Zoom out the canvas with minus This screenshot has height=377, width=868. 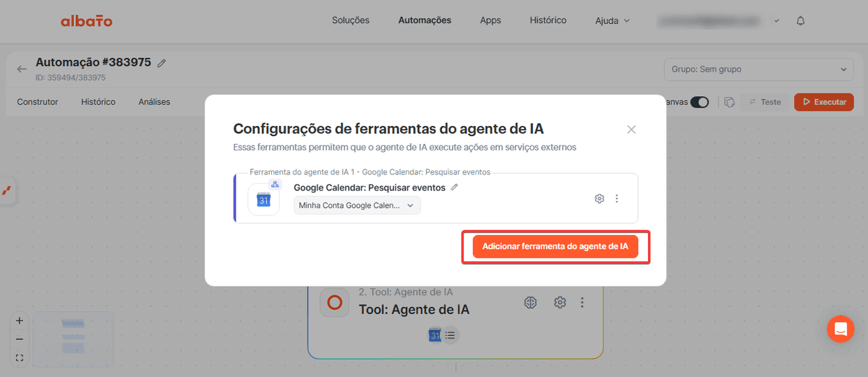20,339
